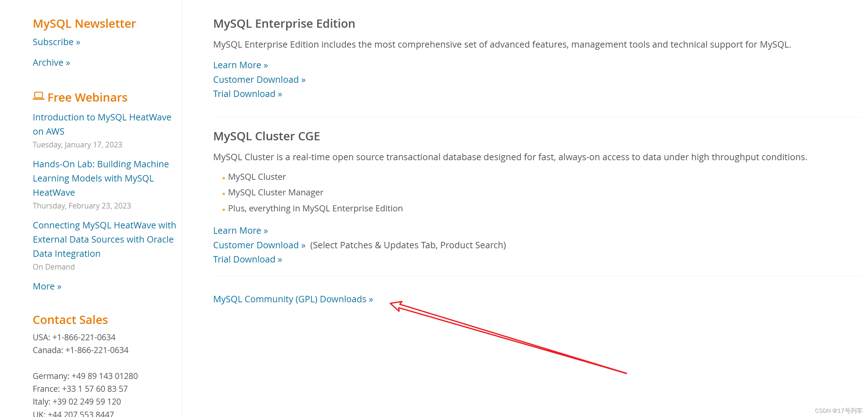The image size is (868, 417).
Task: Click the MySQL Newsletter section heading
Action: point(84,23)
